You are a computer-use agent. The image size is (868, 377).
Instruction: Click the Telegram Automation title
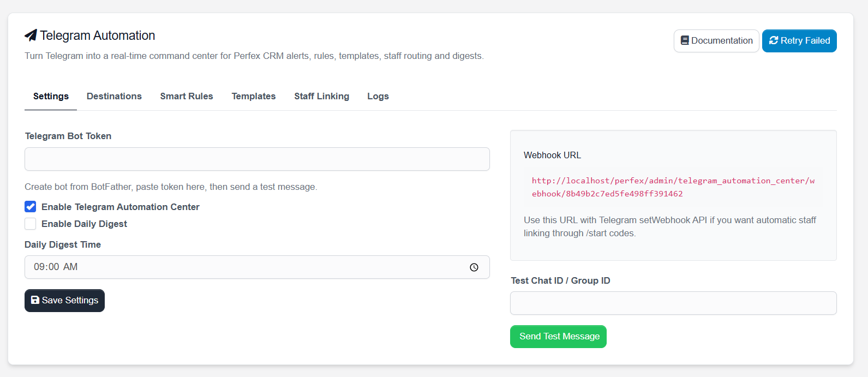point(98,35)
